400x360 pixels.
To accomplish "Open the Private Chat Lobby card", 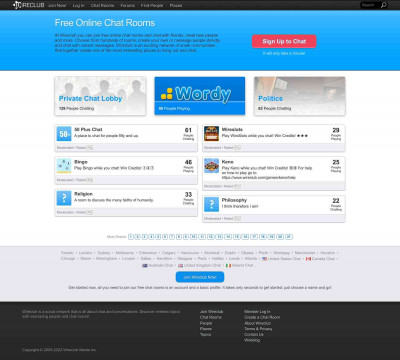I will (100, 96).
